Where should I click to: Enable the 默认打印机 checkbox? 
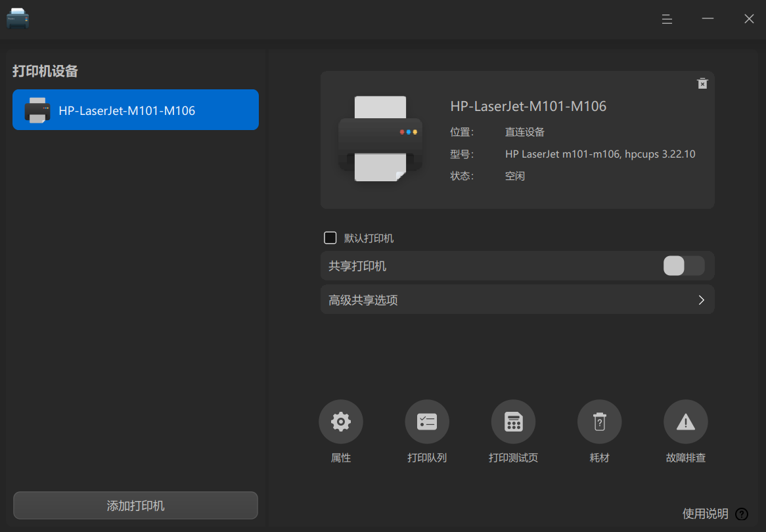pos(330,238)
